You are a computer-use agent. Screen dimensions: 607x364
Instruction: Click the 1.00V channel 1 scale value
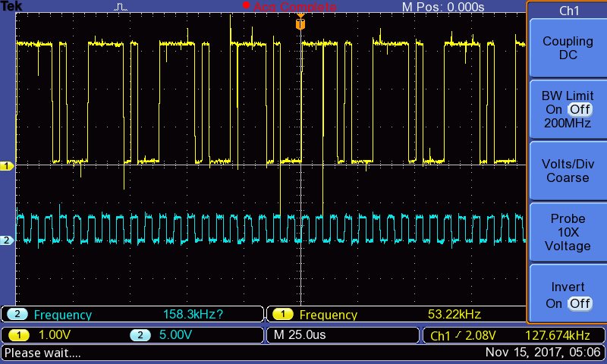point(55,334)
